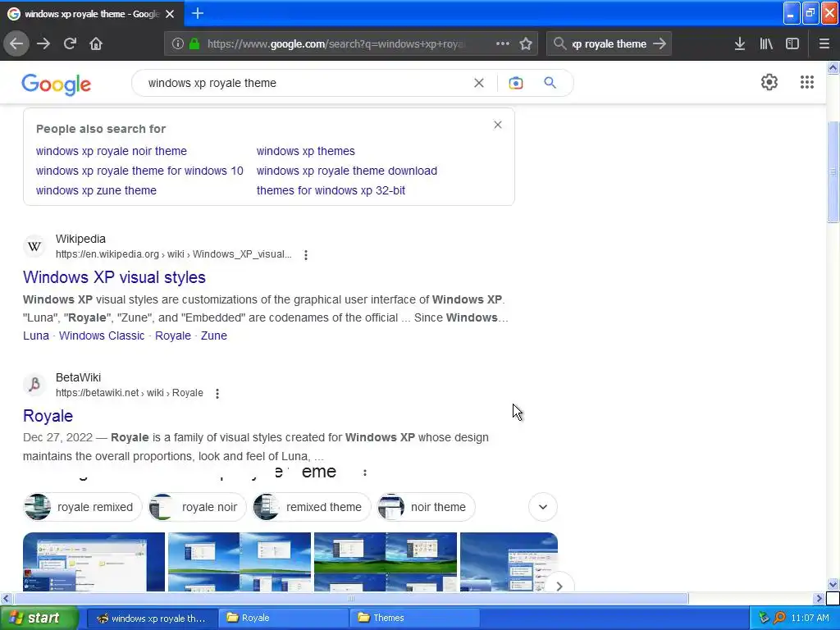
Task: Submit toolbar search with arrow button
Action: (x=660, y=44)
